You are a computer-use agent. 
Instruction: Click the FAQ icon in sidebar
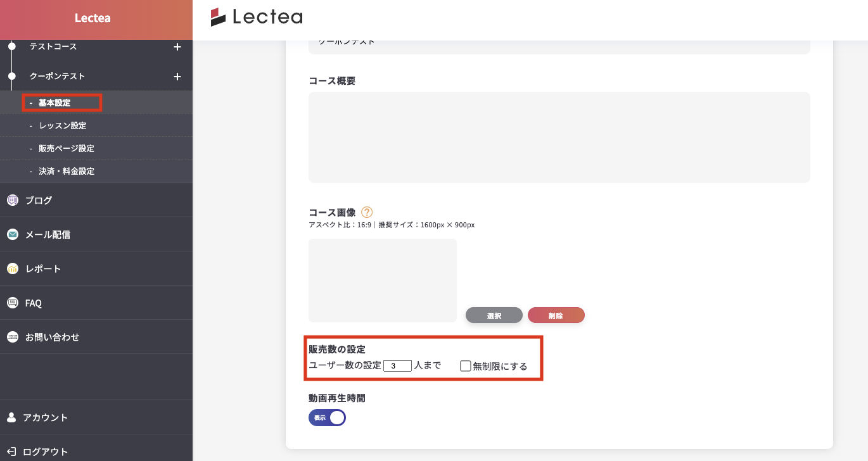pyautogui.click(x=13, y=303)
